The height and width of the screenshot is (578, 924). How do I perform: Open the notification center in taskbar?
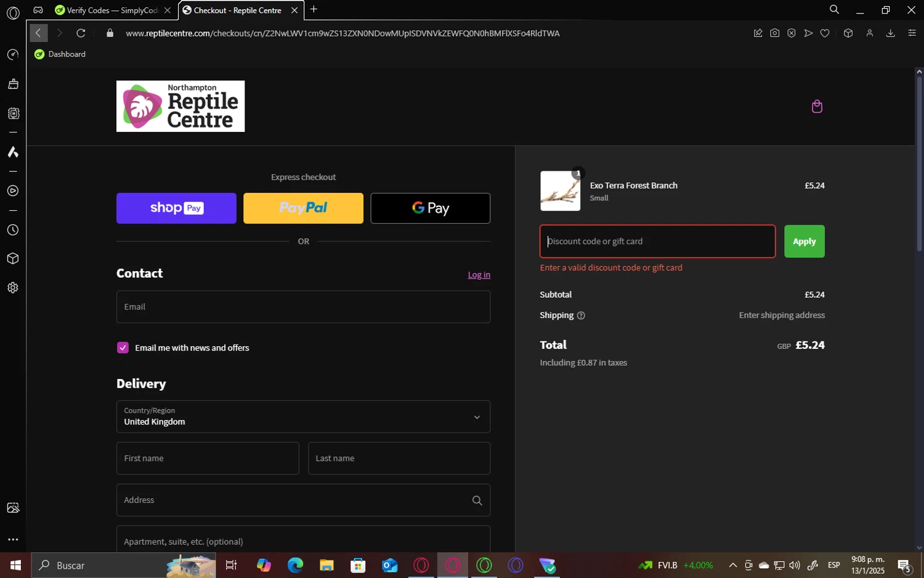904,565
